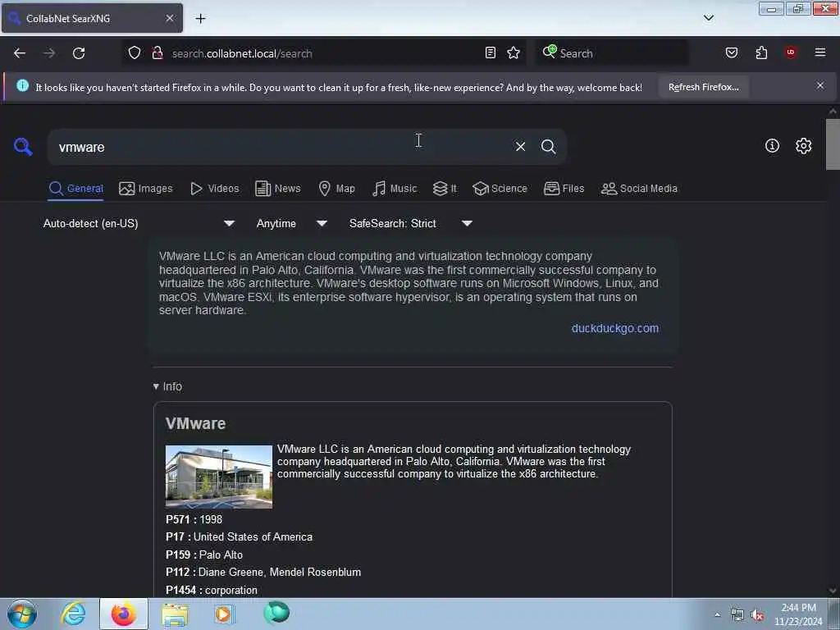Save page to Pocket
The height and width of the screenshot is (630, 840).
731,52
